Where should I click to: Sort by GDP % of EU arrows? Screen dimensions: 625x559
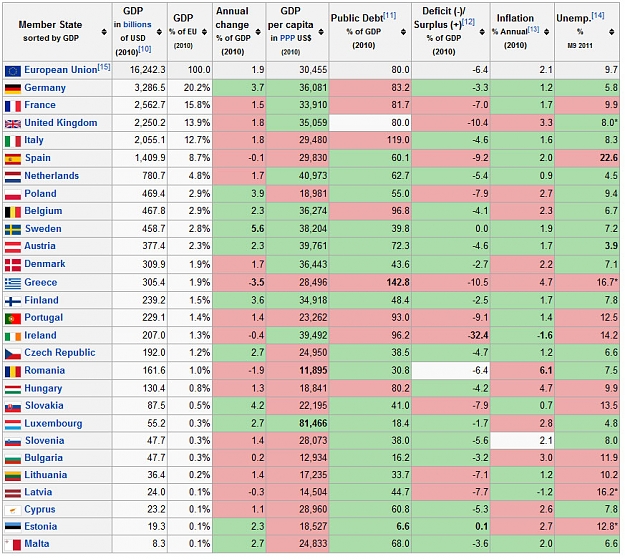(x=204, y=32)
